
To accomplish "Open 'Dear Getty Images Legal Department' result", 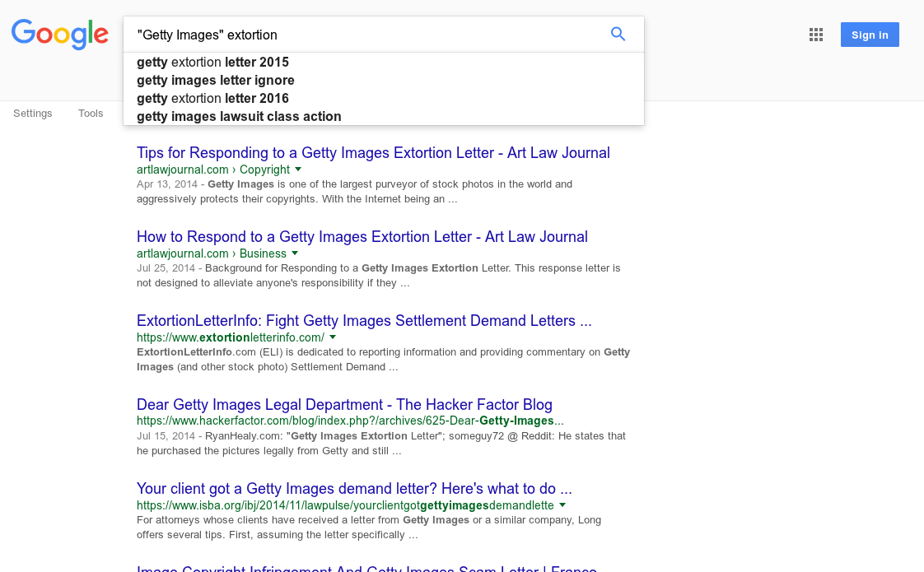I will pos(344,405).
